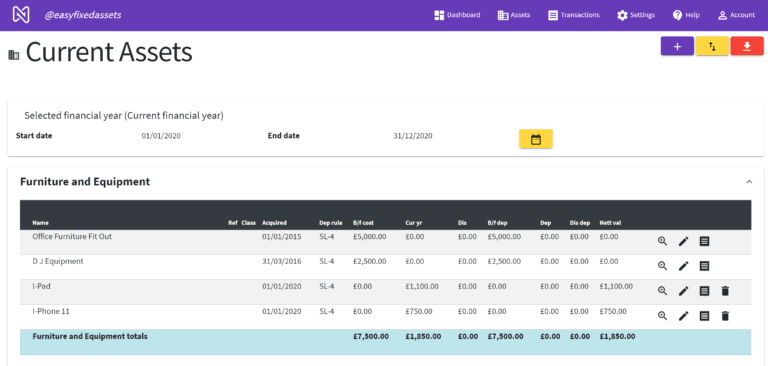Delete the I-Phone 11 asset
The image size is (768, 366).
click(725, 316)
